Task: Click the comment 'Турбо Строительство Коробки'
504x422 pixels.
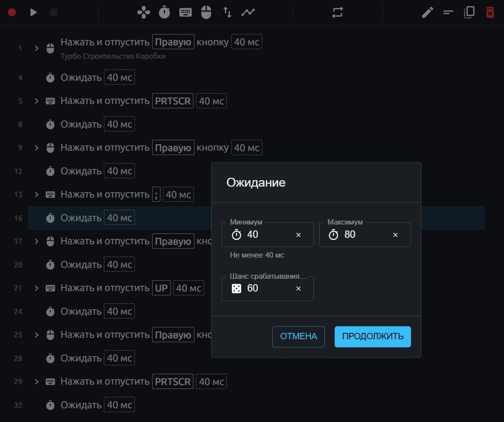Action: coord(113,56)
